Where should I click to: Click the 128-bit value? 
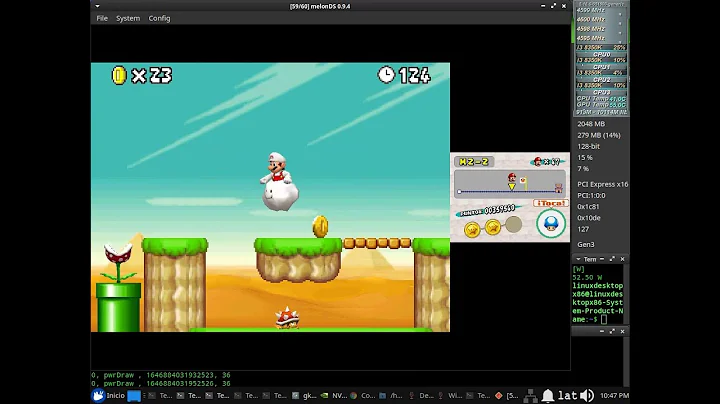point(588,146)
